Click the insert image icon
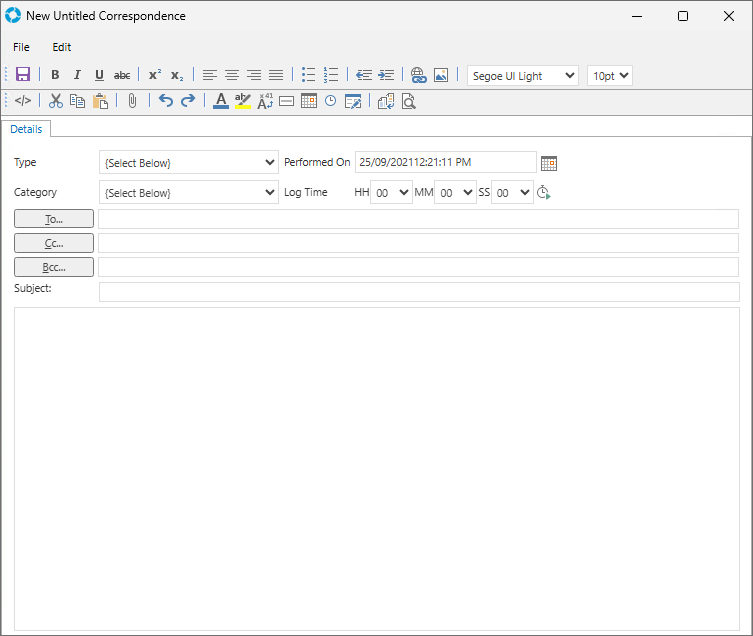Image resolution: width=753 pixels, height=636 pixels. pos(441,75)
